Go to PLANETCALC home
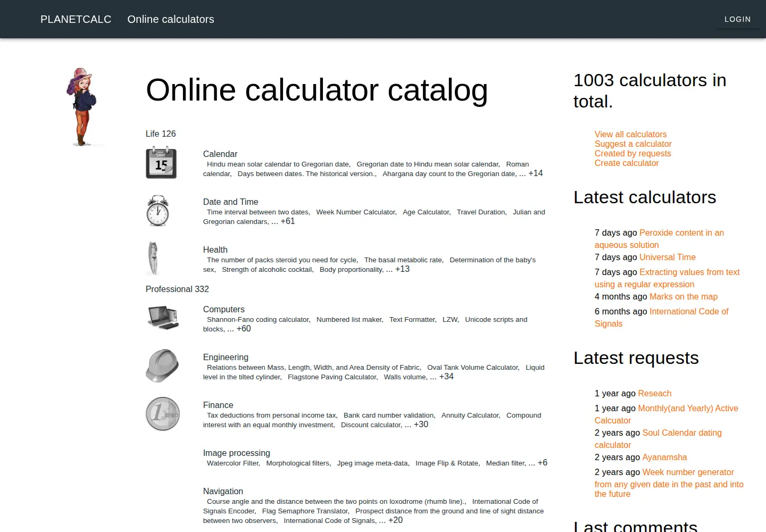The height and width of the screenshot is (532, 766). tap(76, 19)
